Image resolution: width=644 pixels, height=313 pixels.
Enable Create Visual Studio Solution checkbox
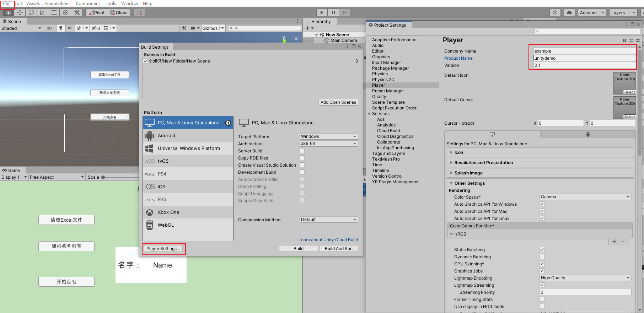point(302,165)
